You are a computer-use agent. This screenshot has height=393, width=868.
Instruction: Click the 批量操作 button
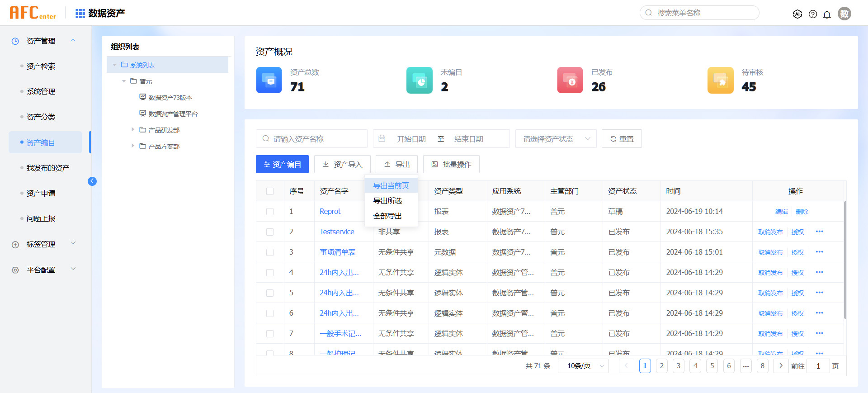pos(451,164)
